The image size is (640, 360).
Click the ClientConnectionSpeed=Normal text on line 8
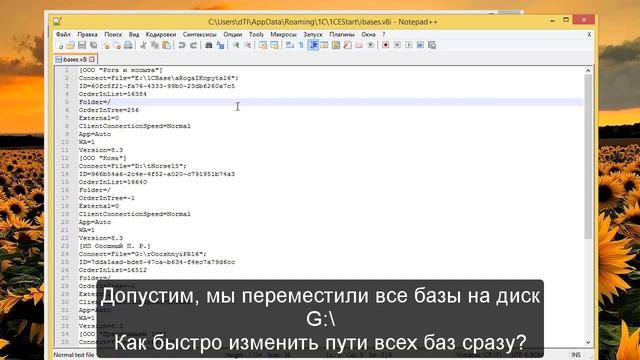click(135, 126)
